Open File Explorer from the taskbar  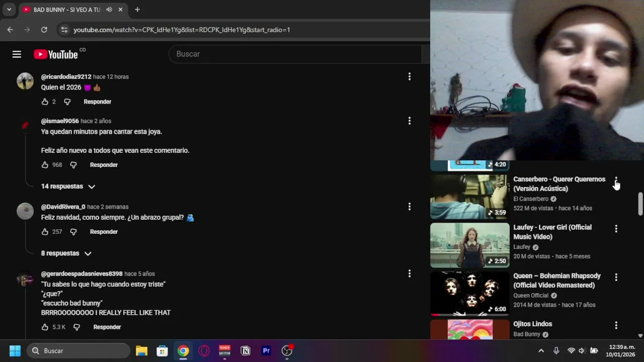tap(141, 350)
